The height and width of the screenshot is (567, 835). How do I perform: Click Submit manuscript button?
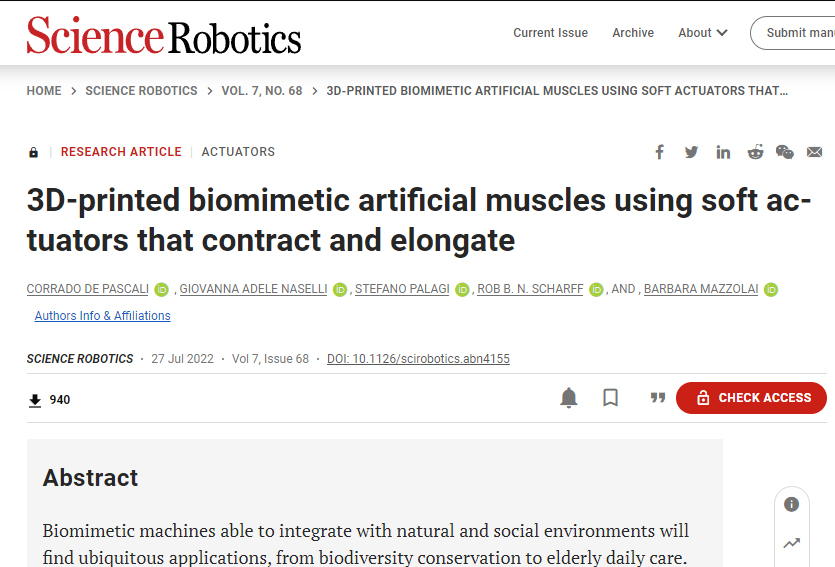tap(793, 33)
